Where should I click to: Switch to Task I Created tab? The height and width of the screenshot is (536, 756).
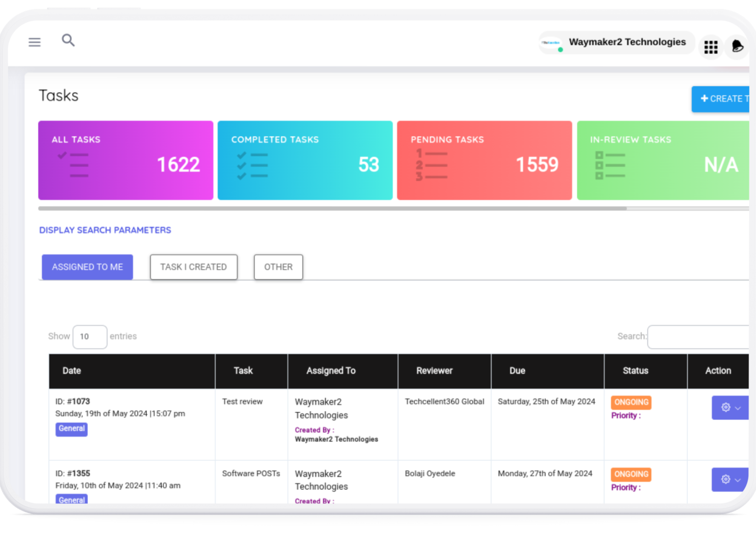coord(194,267)
